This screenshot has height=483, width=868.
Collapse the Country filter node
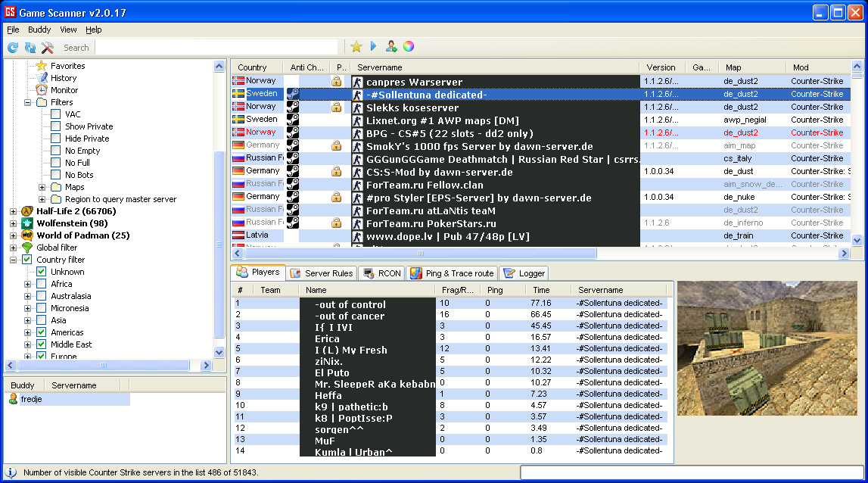coord(14,260)
